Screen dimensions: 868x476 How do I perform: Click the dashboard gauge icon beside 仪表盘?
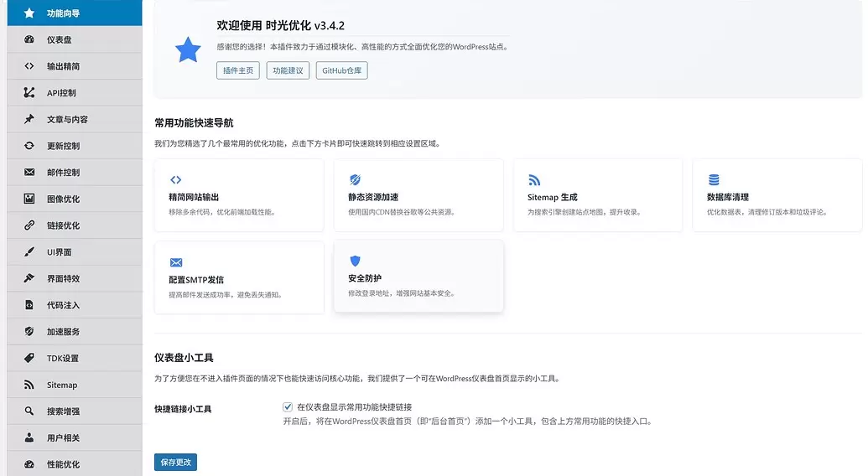29,39
